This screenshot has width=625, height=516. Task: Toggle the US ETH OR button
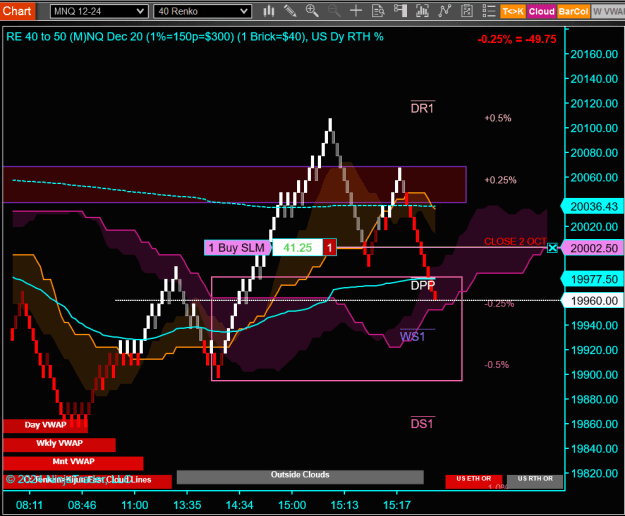click(x=474, y=481)
